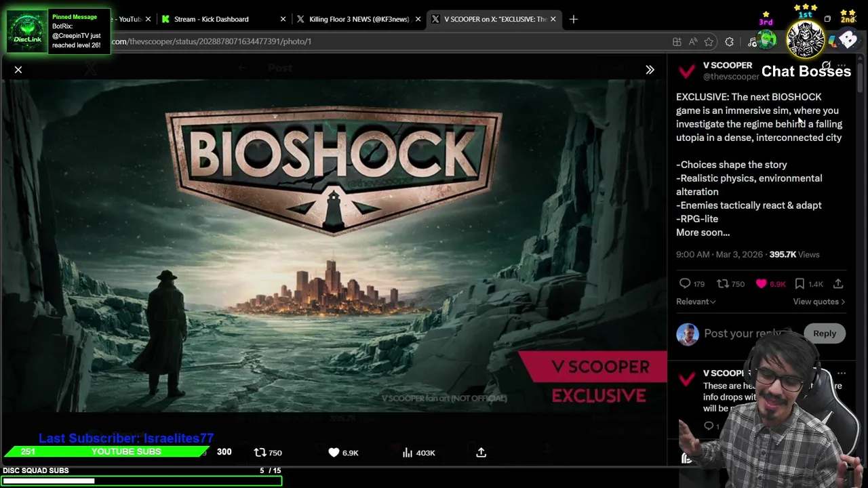This screenshot has width=868, height=488.
Task: Toggle the bookmark showing 1.4K
Action: [808, 284]
